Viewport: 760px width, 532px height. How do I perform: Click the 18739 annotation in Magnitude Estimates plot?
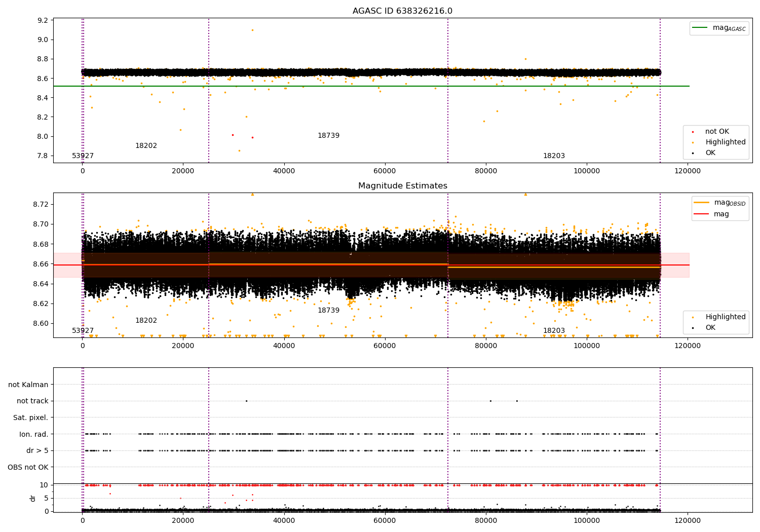click(328, 311)
